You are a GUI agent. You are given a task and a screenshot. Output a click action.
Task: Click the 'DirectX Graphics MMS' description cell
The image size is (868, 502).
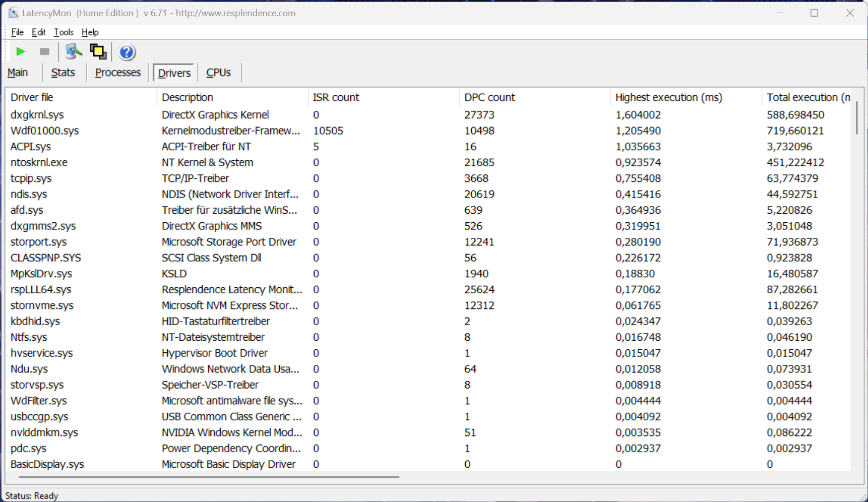212,226
